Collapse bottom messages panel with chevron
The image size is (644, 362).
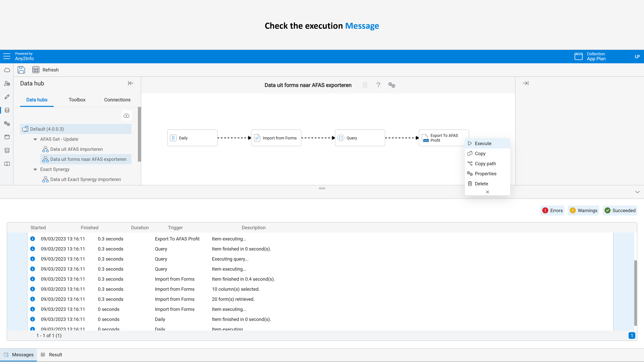pos(637,192)
